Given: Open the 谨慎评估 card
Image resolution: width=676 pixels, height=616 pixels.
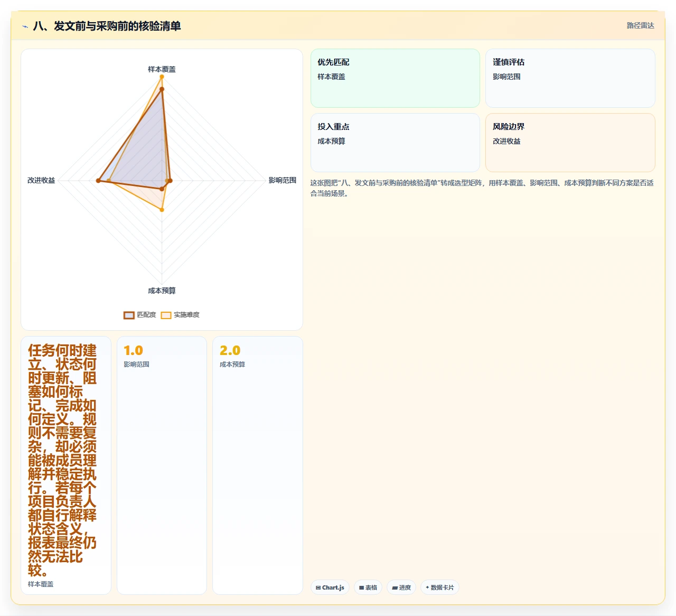Looking at the screenshot, I should [x=570, y=78].
